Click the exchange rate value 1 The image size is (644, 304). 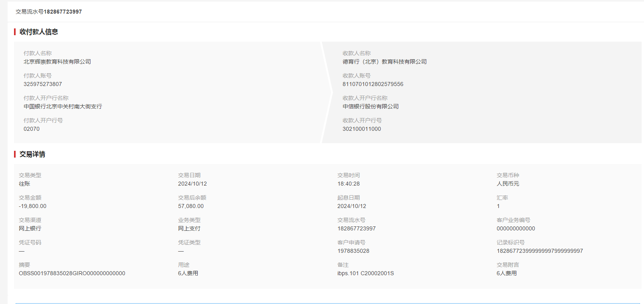(498, 206)
